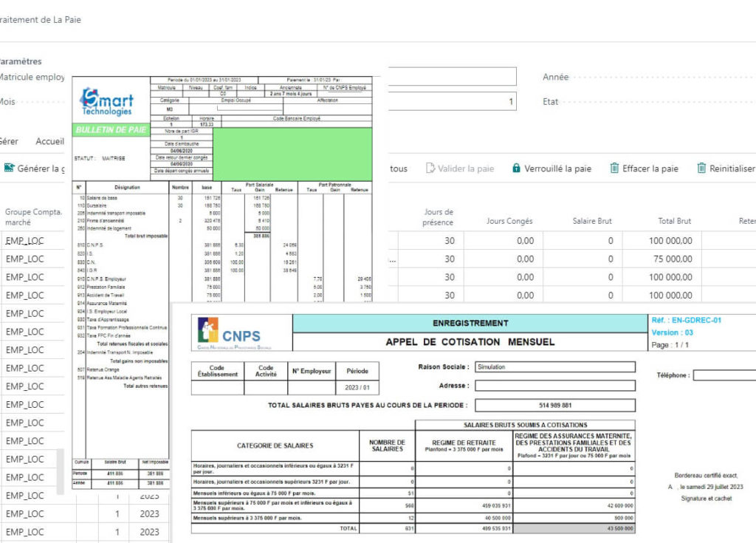Click the first EMP_LOC row link
Viewport: 756px width, 543px height.
24,240
